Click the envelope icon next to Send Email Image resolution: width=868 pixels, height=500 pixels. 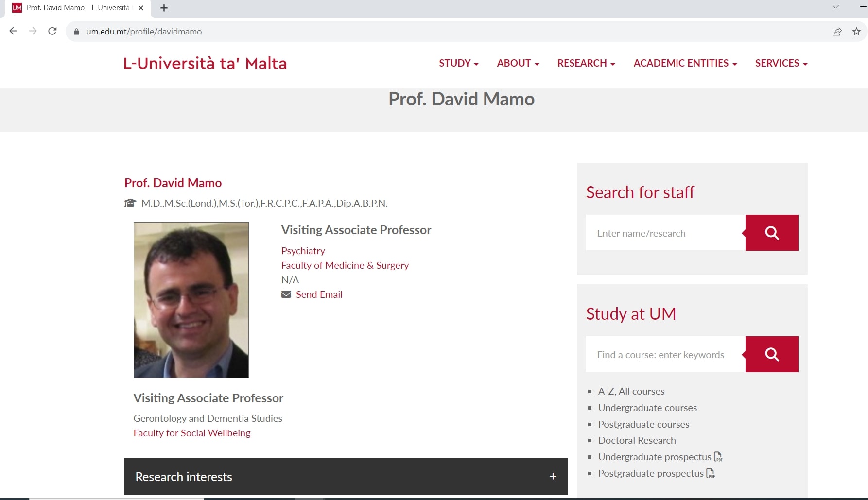(x=286, y=294)
